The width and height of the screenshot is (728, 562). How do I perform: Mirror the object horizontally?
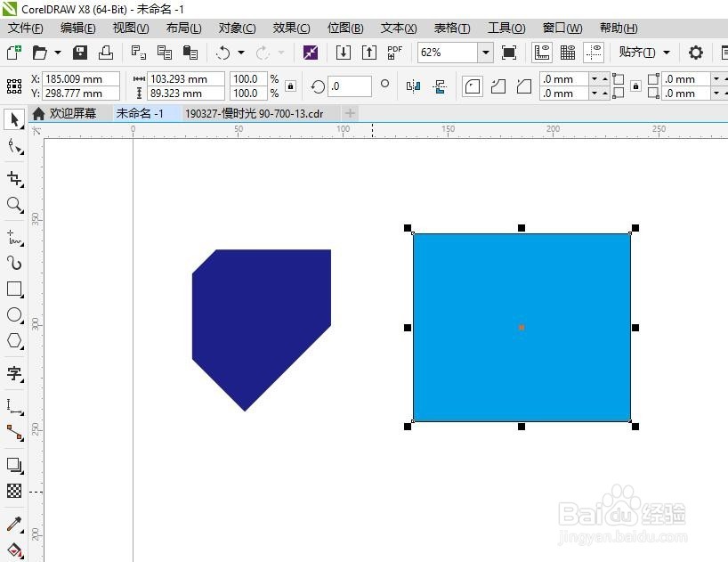[x=413, y=86]
